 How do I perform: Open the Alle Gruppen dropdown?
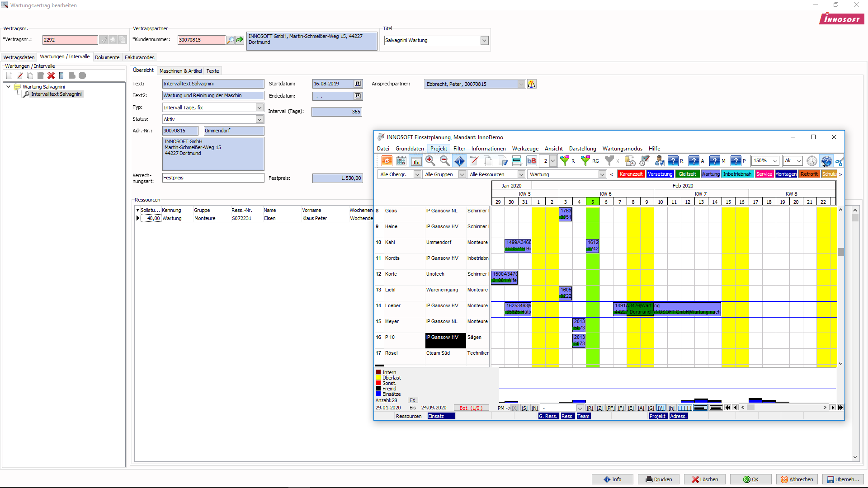tap(462, 174)
